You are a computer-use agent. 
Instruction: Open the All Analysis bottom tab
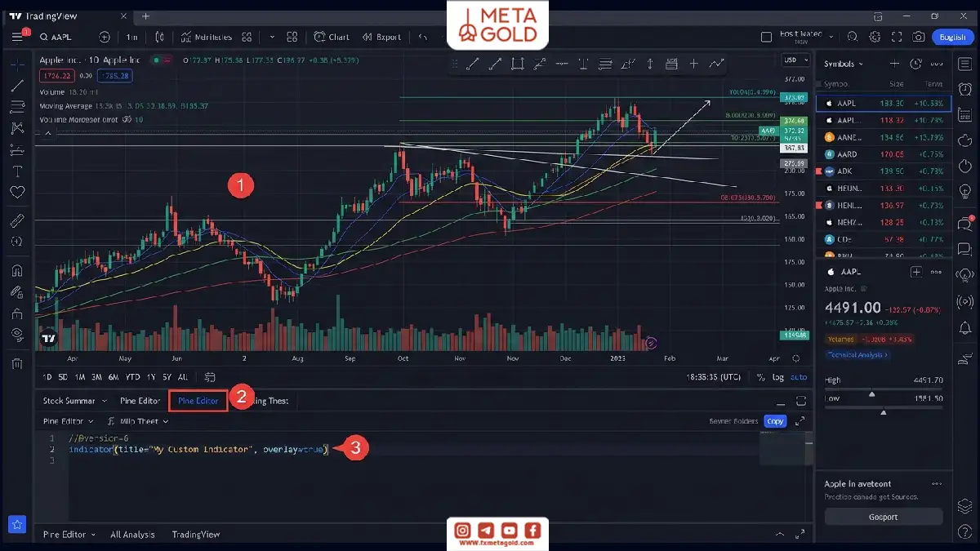[x=132, y=535]
